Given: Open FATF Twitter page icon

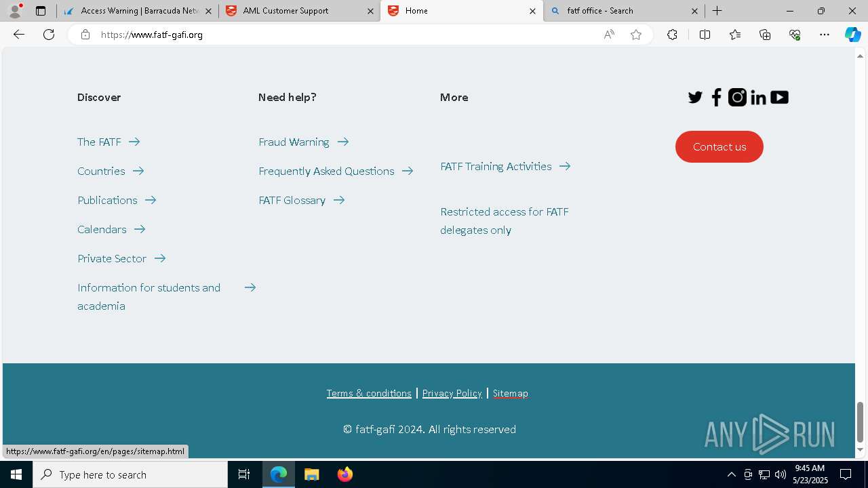Looking at the screenshot, I should (695, 98).
